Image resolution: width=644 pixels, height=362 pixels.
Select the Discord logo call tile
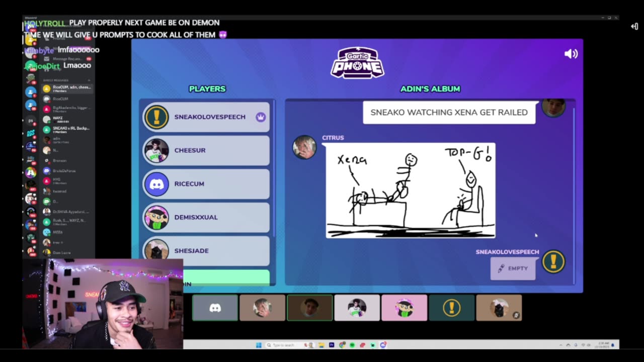click(x=215, y=308)
